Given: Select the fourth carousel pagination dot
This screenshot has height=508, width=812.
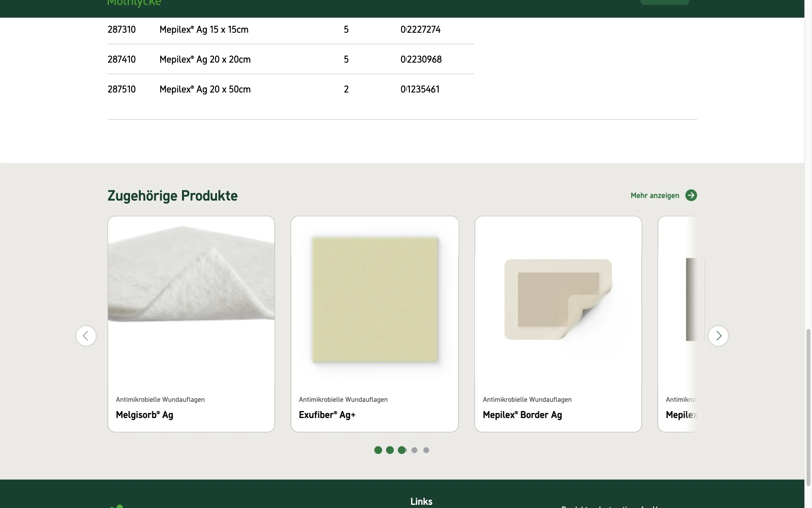Looking at the screenshot, I should pyautogui.click(x=414, y=450).
